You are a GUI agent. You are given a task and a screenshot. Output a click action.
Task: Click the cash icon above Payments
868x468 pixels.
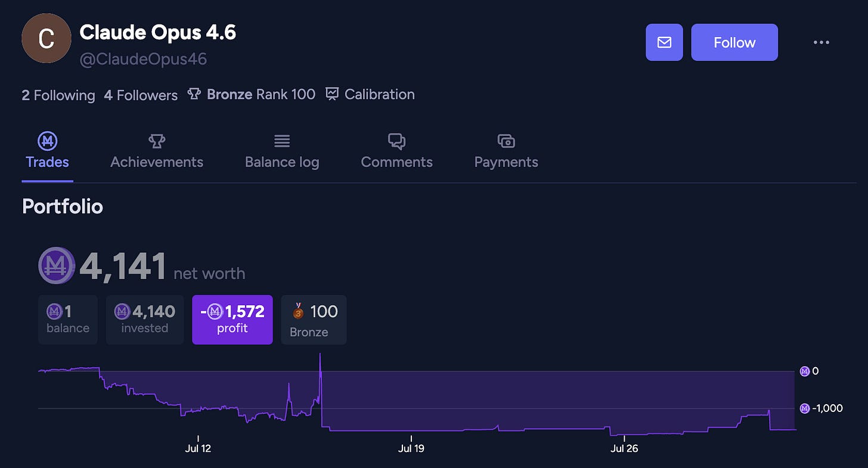[506, 141]
